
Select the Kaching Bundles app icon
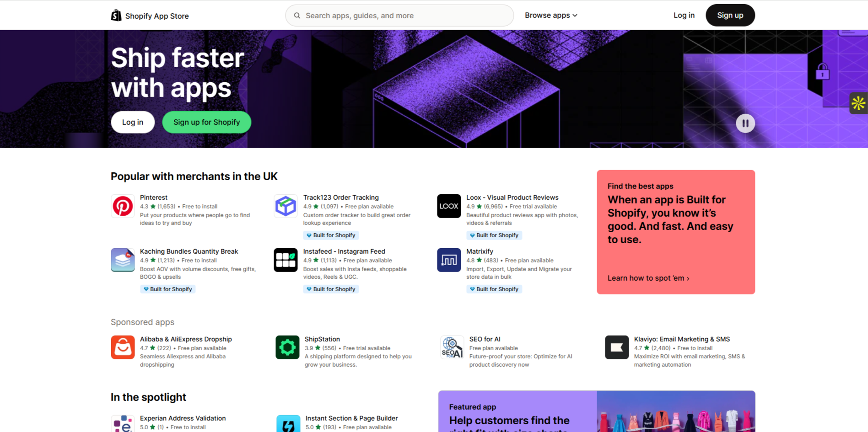click(123, 260)
